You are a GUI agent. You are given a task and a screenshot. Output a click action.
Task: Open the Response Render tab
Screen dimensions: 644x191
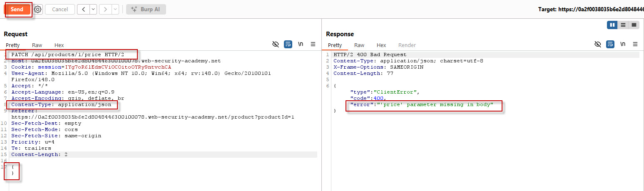407,45
